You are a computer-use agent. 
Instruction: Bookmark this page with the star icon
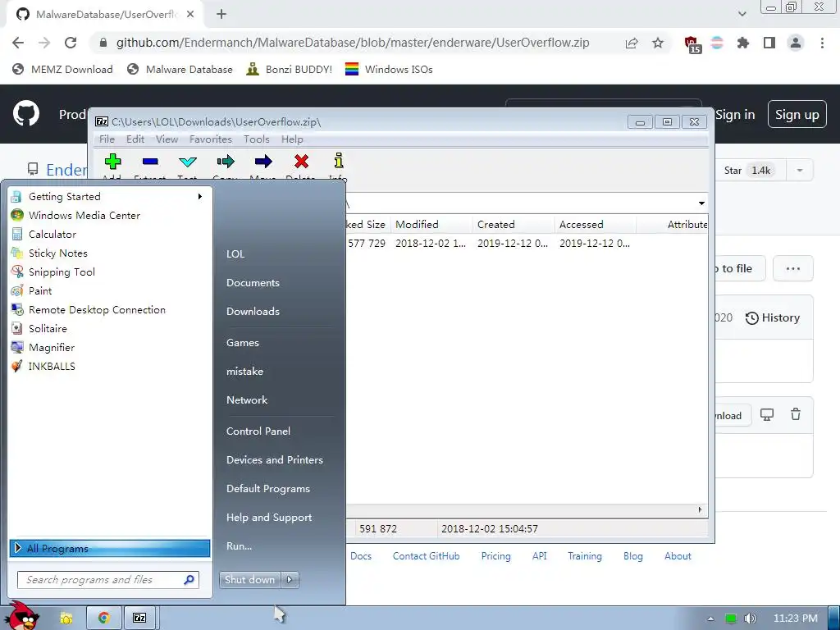[x=658, y=43]
